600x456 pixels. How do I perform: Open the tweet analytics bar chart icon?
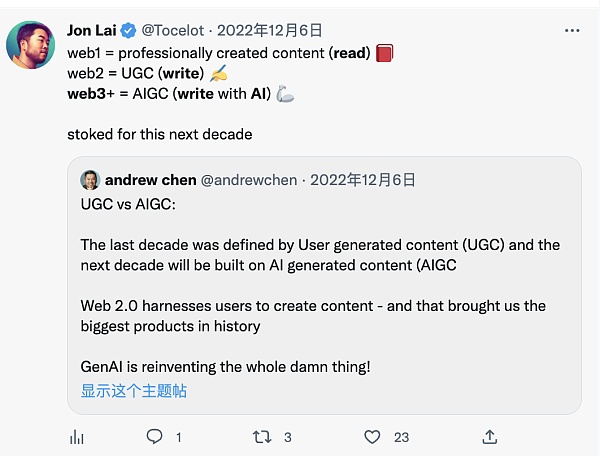pyautogui.click(x=76, y=437)
